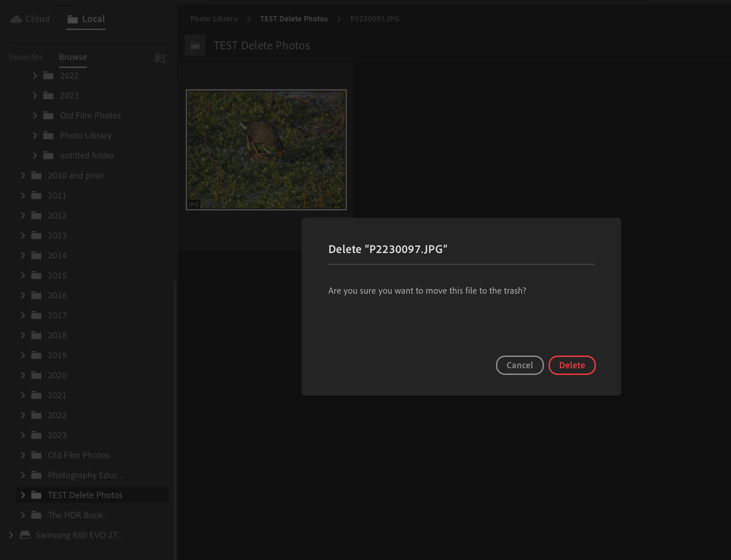The height and width of the screenshot is (560, 731).
Task: Click folder icon of Old Film Photos subfolder
Action: tap(48, 116)
